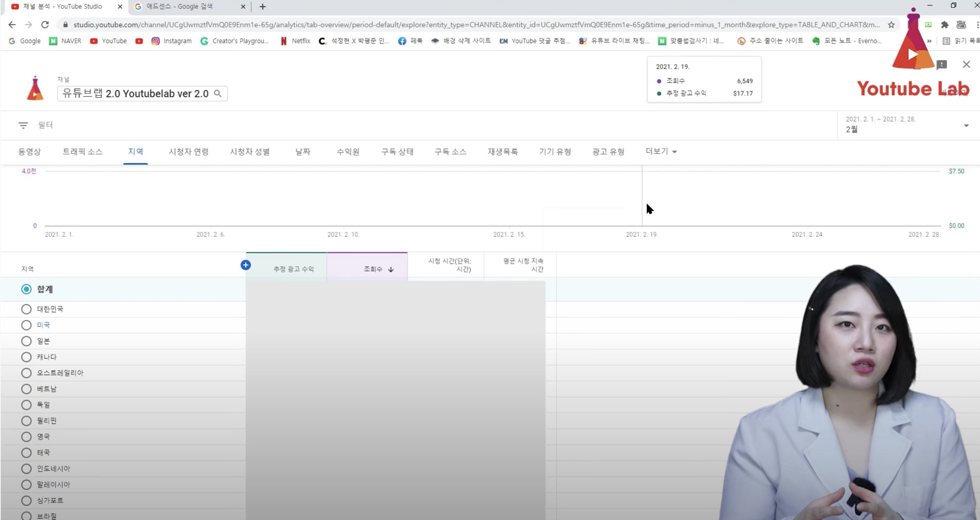
Task: Open the 필터 filter icon
Action: [23, 125]
